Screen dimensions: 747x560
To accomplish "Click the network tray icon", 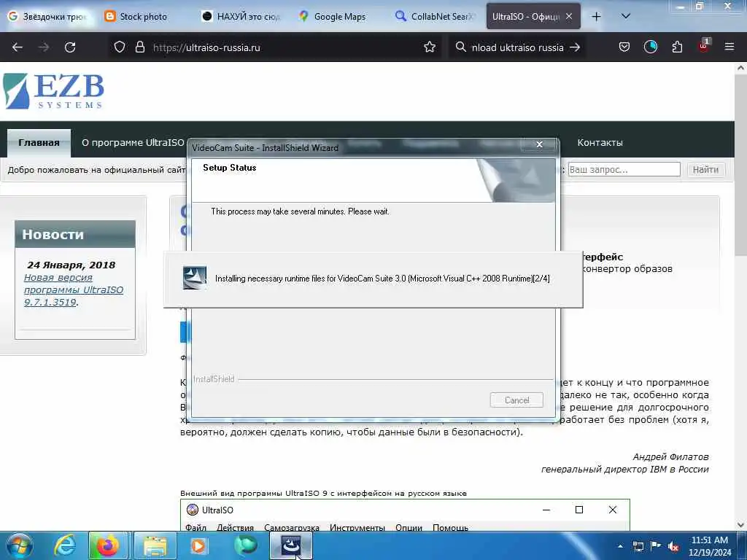I will tap(638, 546).
